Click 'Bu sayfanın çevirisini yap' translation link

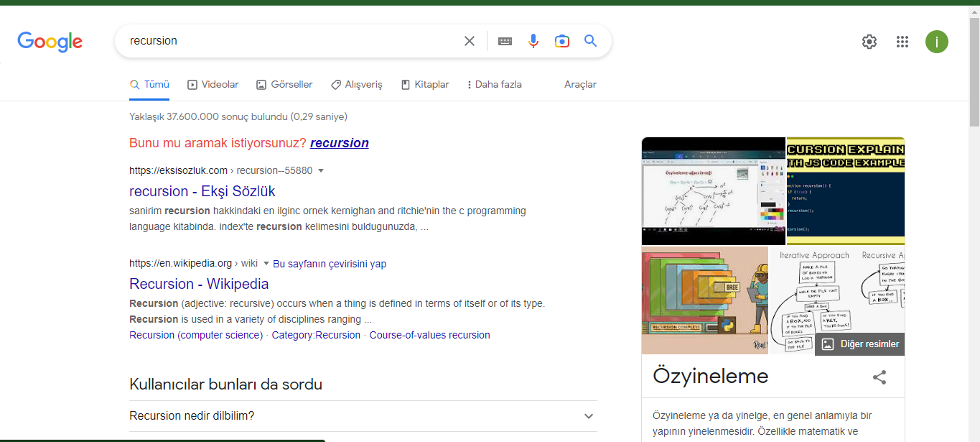329,264
